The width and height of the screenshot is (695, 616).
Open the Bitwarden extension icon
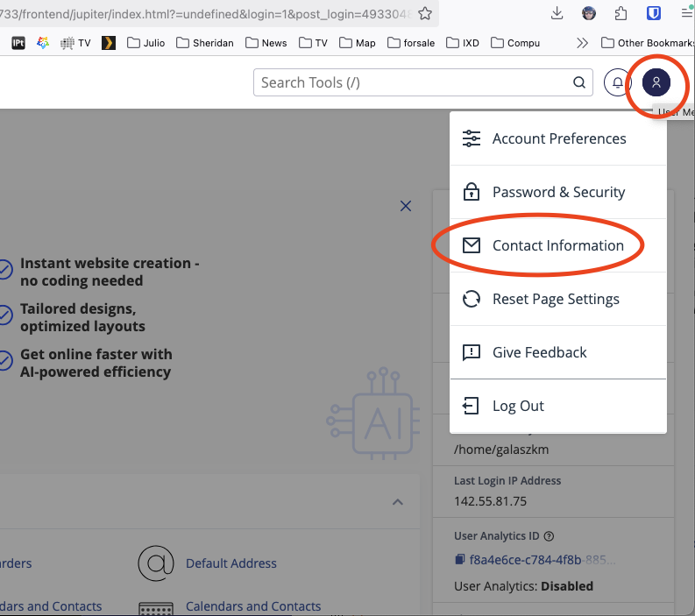pos(654,13)
